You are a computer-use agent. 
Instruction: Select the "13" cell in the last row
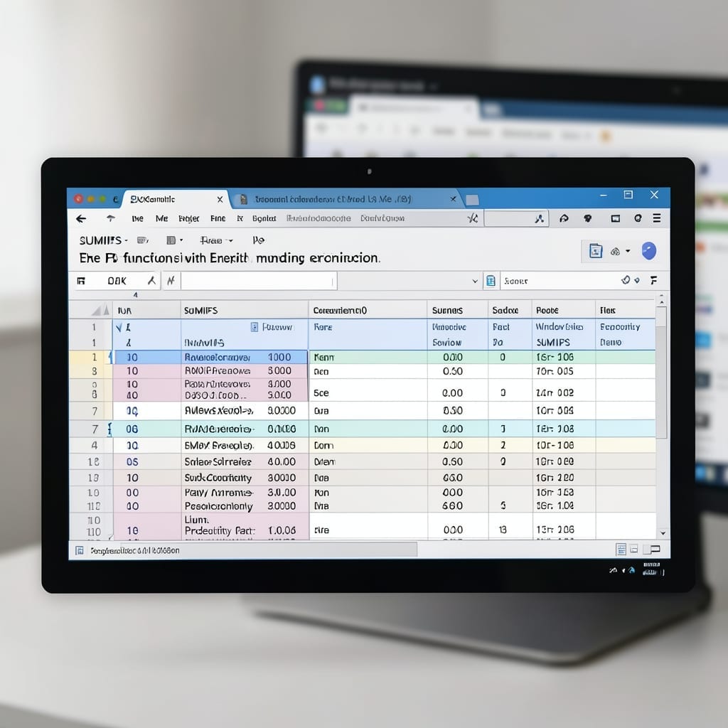coord(503,530)
